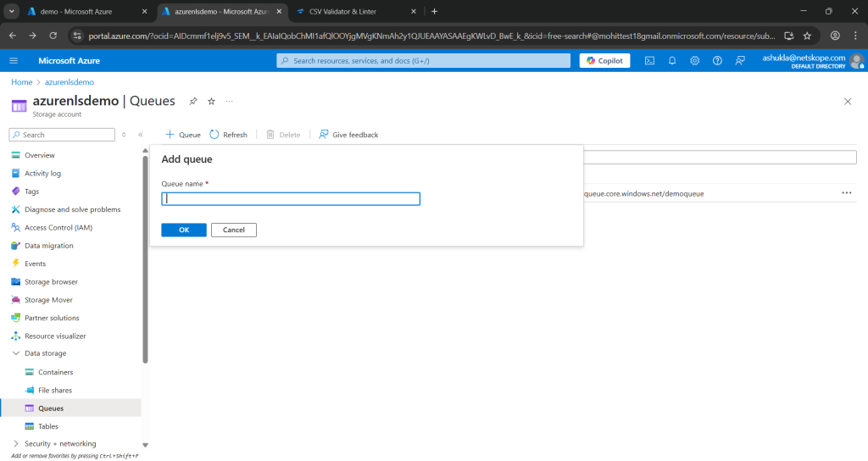
Task: Click the global search resources box
Action: (424, 61)
